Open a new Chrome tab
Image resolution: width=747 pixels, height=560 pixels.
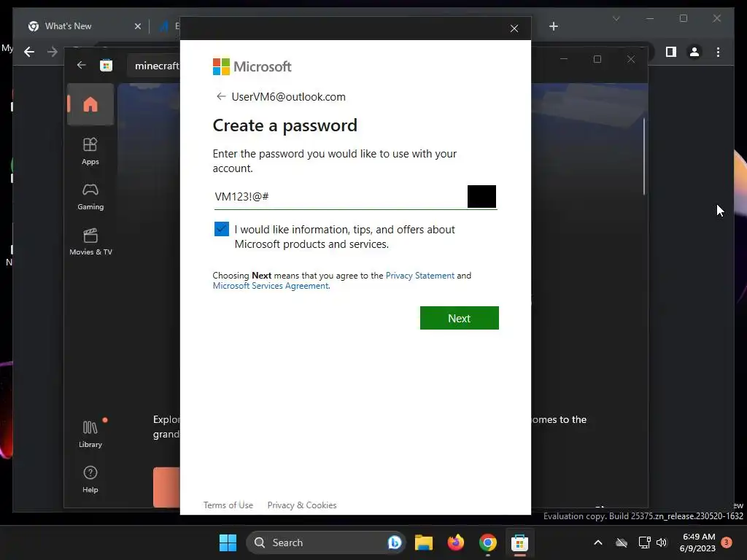(553, 26)
